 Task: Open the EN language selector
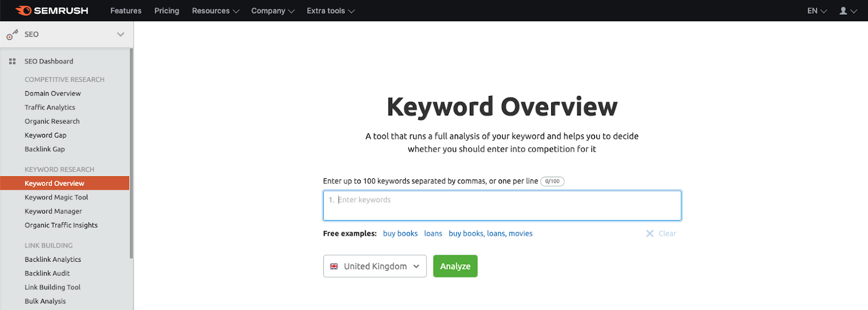coord(817,11)
